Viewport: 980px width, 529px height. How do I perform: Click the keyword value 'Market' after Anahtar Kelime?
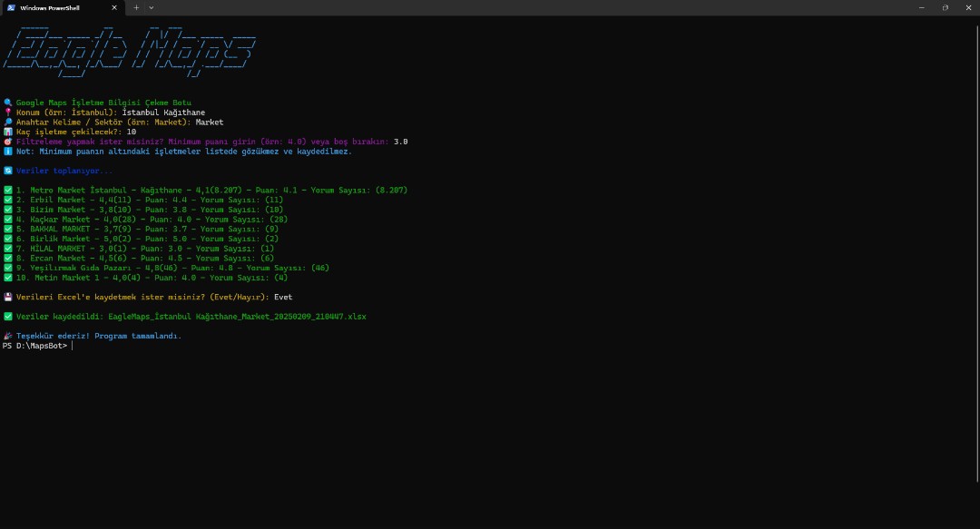pyautogui.click(x=210, y=122)
